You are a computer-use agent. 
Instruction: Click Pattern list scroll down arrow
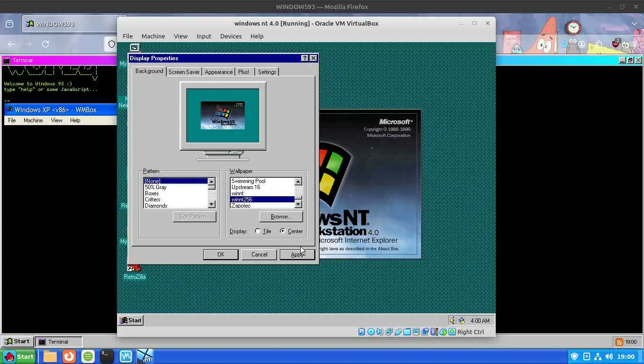click(x=212, y=204)
